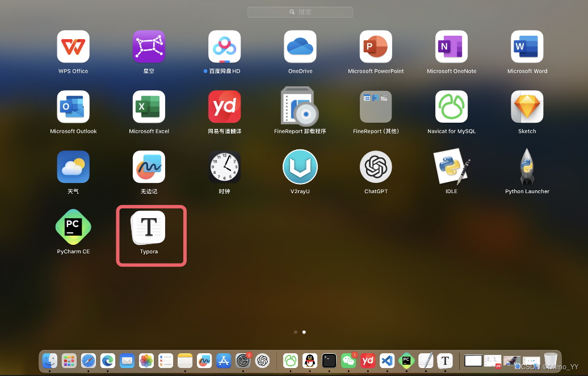Open the Trash in the Dock
The image size is (588, 376).
(x=551, y=361)
